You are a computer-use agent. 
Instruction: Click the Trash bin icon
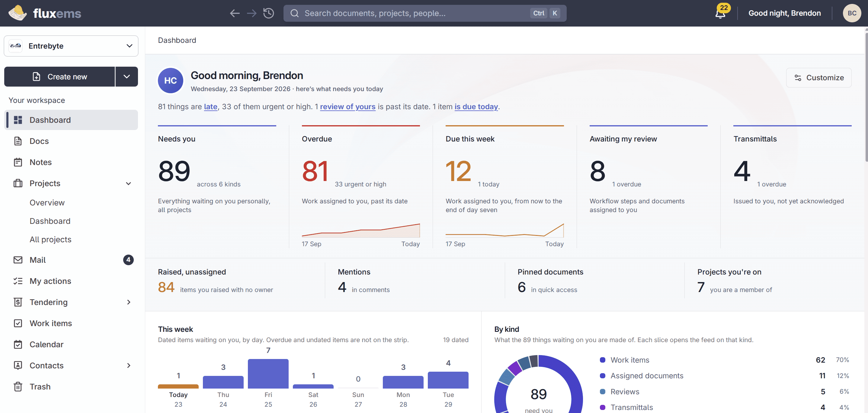[x=18, y=386]
